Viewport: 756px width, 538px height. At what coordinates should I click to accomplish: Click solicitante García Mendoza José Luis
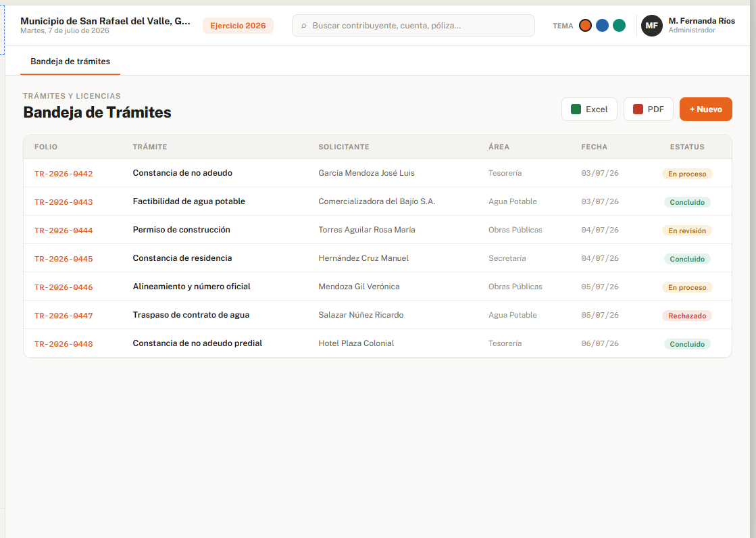coord(366,173)
